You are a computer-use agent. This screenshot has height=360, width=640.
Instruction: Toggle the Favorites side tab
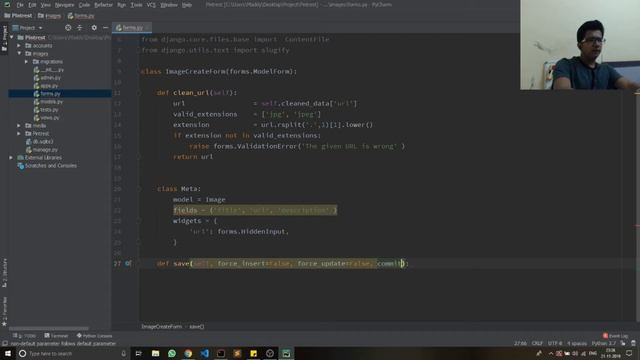point(4,311)
